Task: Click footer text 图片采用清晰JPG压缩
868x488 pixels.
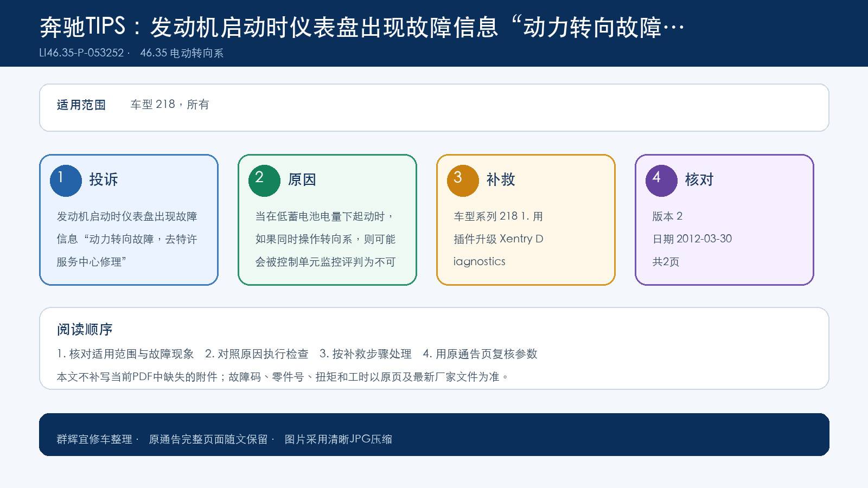Action: 339,439
